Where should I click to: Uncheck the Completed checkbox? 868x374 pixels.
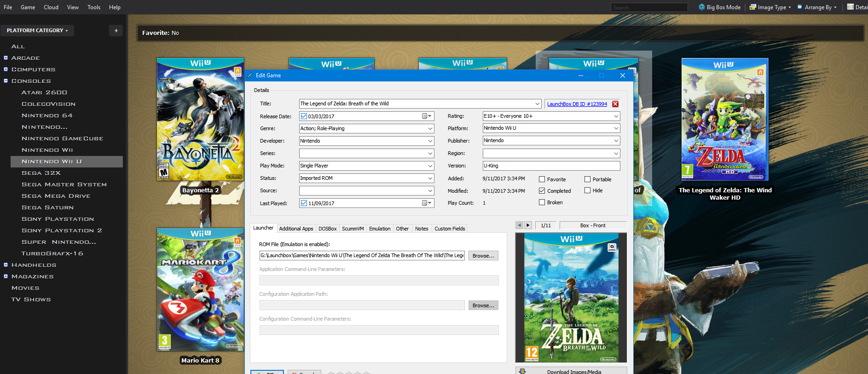(x=542, y=190)
